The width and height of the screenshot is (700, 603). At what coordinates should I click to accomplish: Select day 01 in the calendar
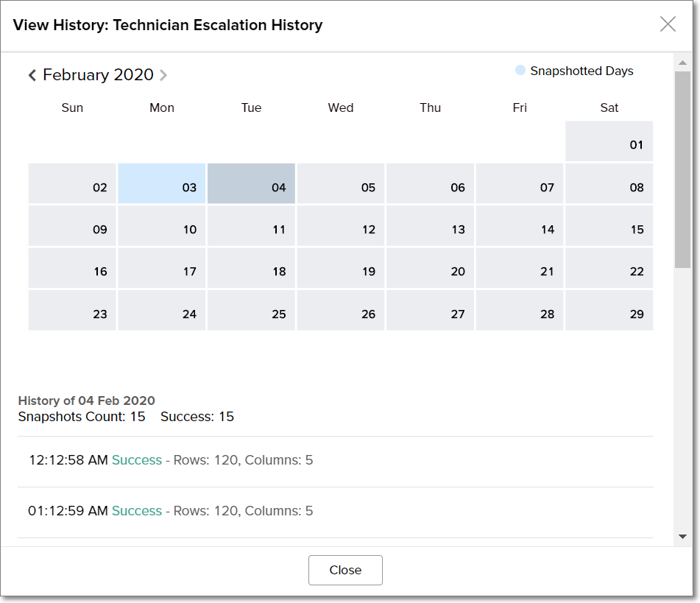609,142
